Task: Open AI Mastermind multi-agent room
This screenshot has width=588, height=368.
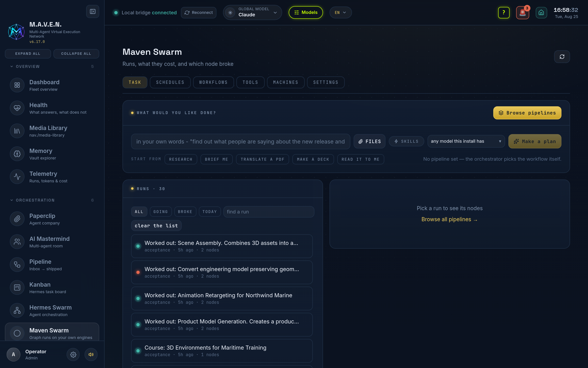Action: pos(52,242)
